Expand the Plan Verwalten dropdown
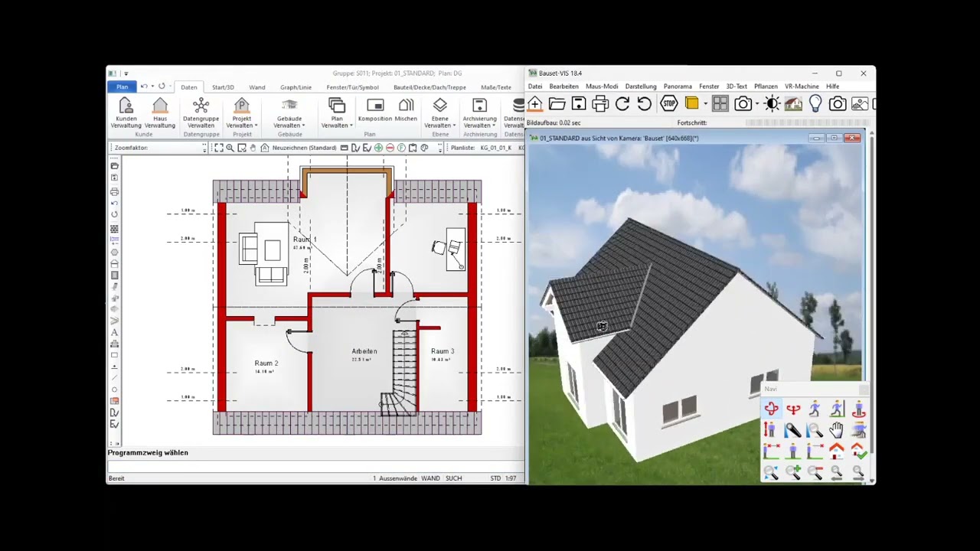The image size is (980, 551). tap(337, 112)
